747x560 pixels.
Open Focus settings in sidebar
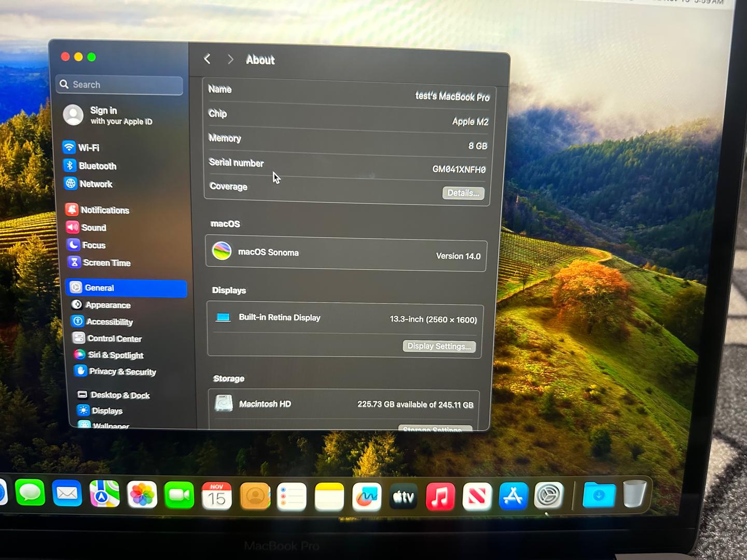(86, 245)
